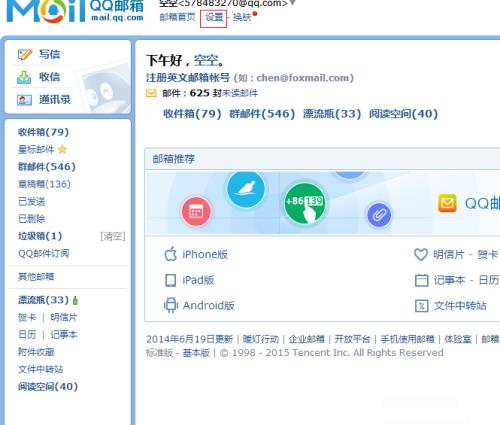Screen dimensions: 500x425
Task: Click the iPhone版 link
Action: pos(205,255)
